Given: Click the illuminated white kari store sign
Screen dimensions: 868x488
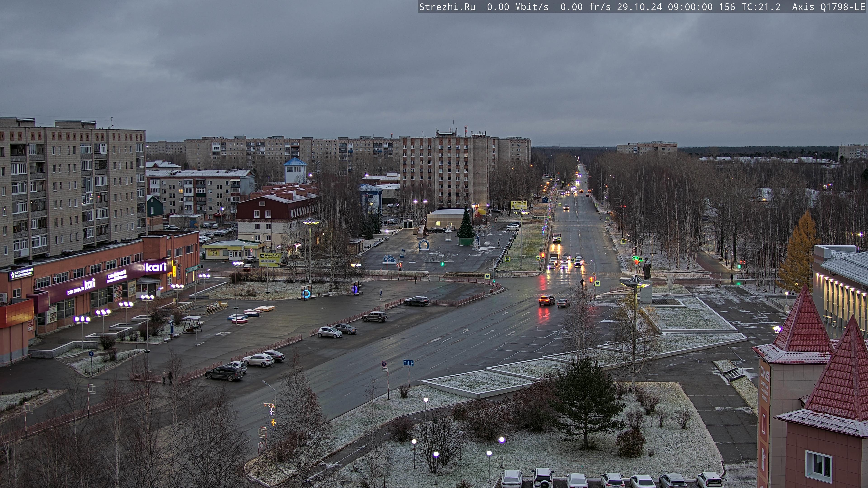Looking at the screenshot, I should [x=156, y=267].
